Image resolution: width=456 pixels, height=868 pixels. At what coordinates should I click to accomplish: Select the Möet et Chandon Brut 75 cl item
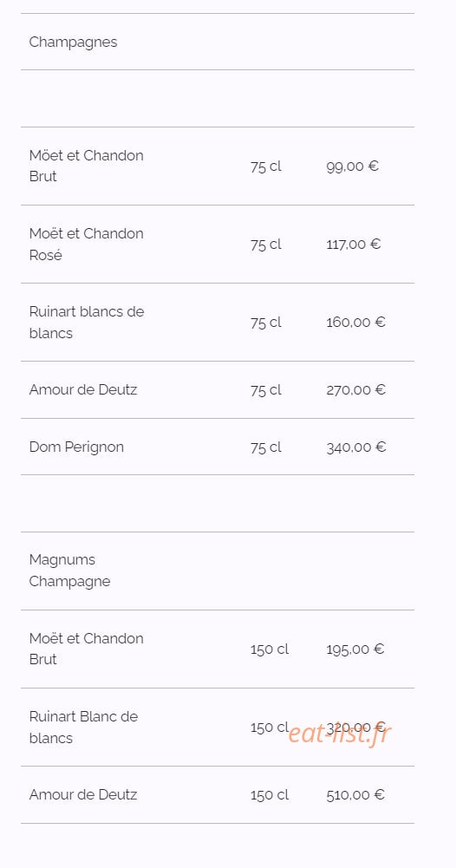pos(218,166)
